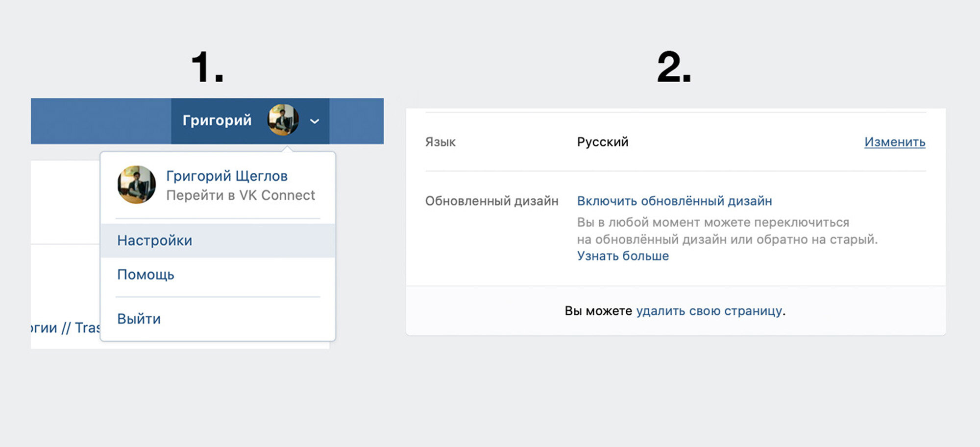
Task: Click the design switch description paragraph
Action: (x=727, y=231)
